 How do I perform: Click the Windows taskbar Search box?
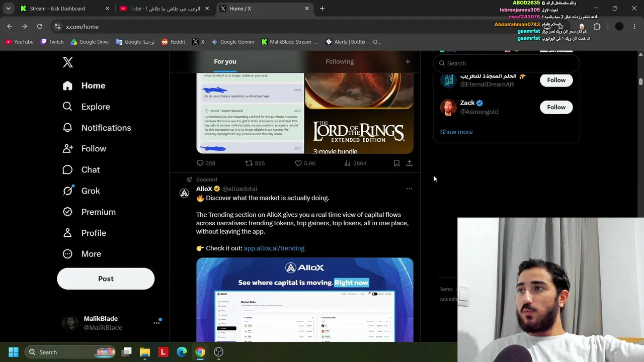pos(70,352)
